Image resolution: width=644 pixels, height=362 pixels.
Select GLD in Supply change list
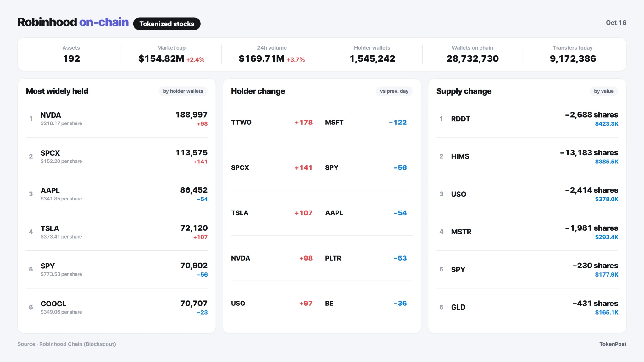[x=458, y=307]
